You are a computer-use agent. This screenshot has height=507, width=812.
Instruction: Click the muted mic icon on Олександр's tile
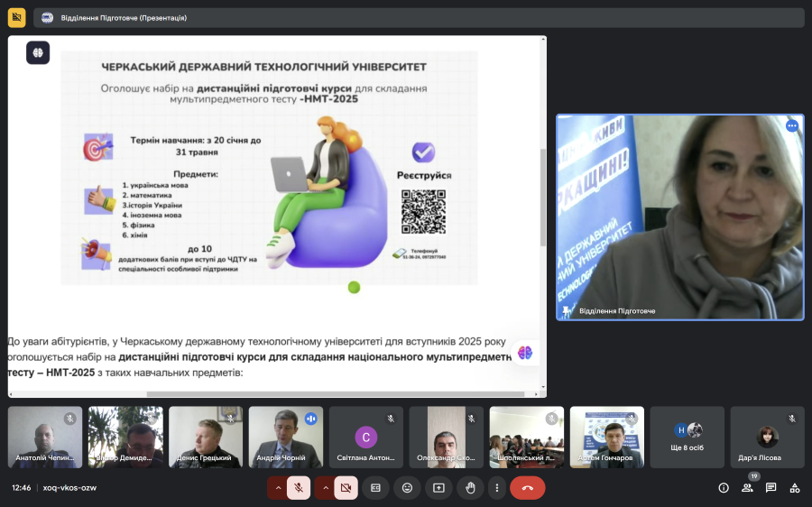pos(471,419)
